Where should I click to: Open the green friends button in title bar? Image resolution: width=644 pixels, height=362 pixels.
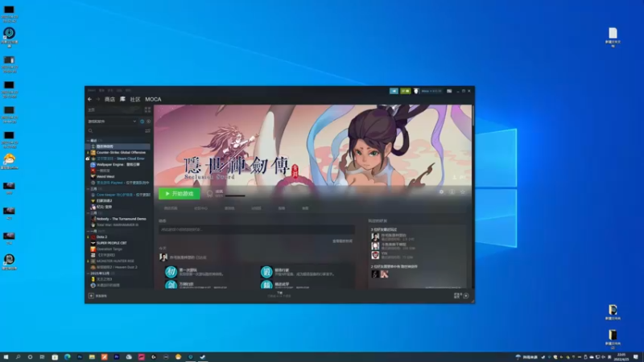(406, 91)
